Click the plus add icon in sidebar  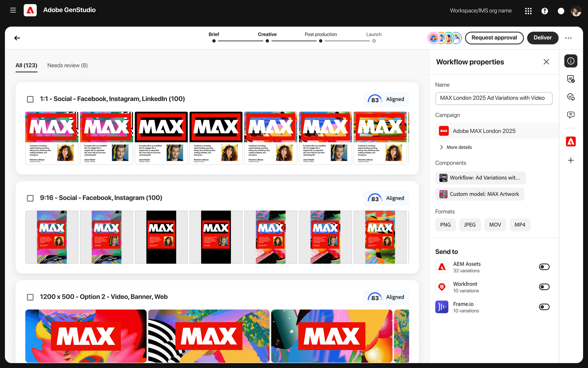click(571, 160)
